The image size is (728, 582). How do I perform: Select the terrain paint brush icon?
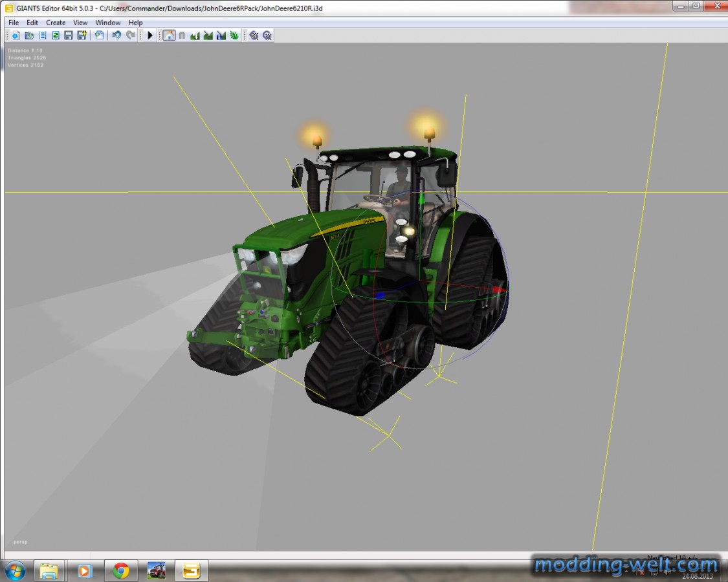208,36
